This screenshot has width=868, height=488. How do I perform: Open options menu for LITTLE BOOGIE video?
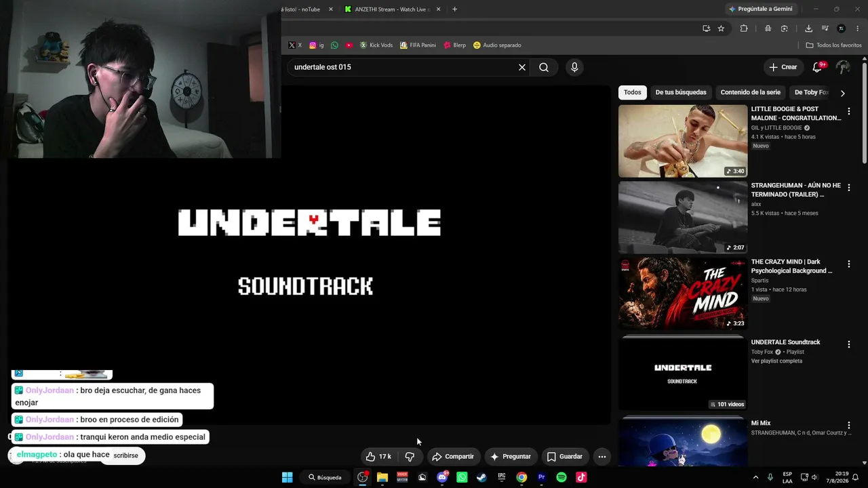(x=848, y=111)
